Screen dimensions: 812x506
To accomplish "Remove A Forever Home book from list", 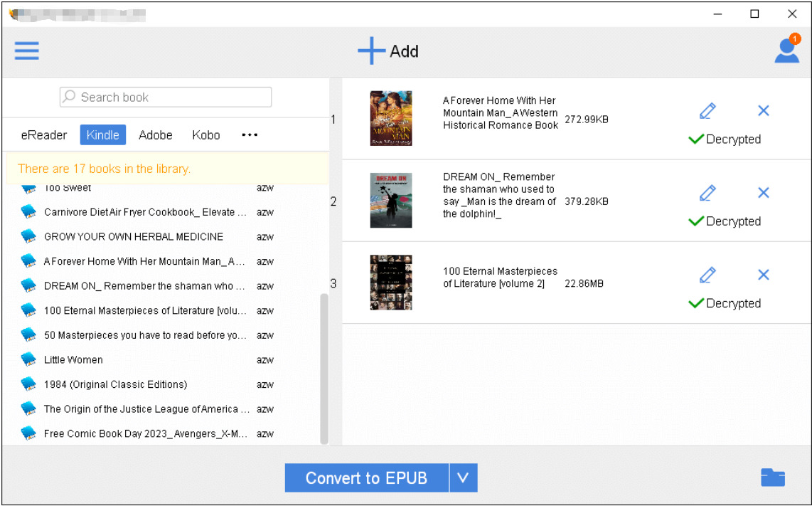I will (x=764, y=110).
